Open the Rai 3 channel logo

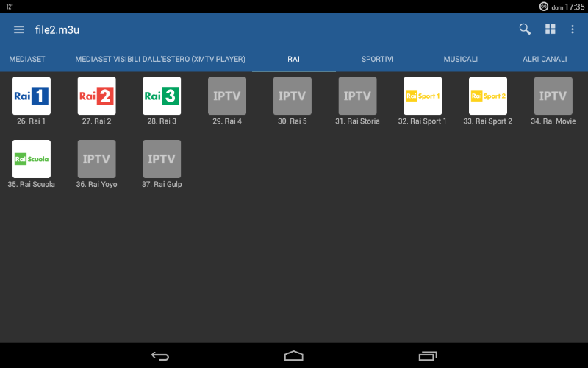point(162,96)
